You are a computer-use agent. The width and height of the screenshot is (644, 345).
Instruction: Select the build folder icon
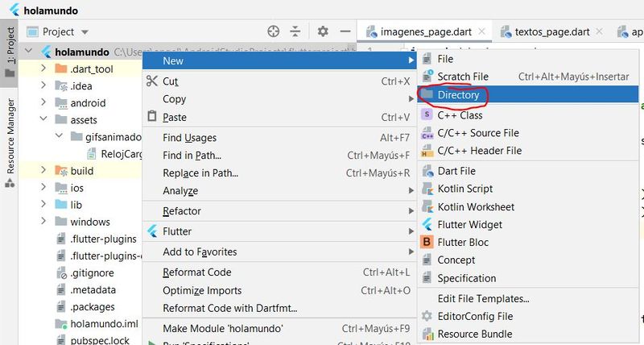[61, 170]
